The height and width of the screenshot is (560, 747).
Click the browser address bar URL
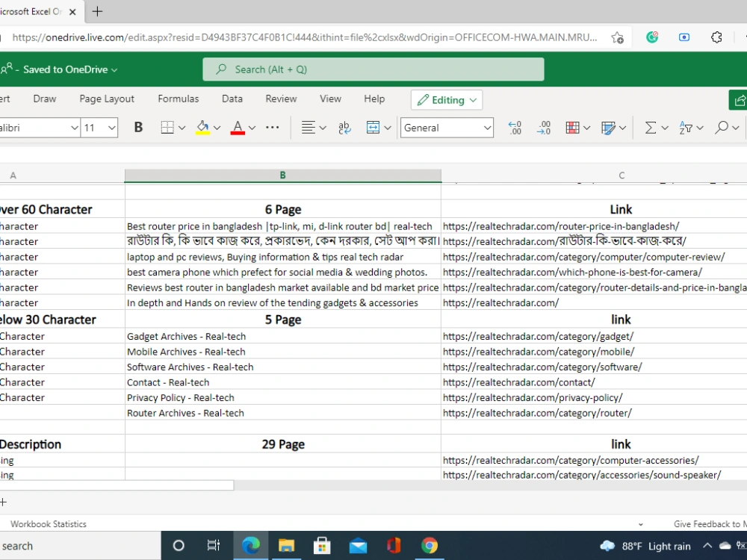coord(305,37)
